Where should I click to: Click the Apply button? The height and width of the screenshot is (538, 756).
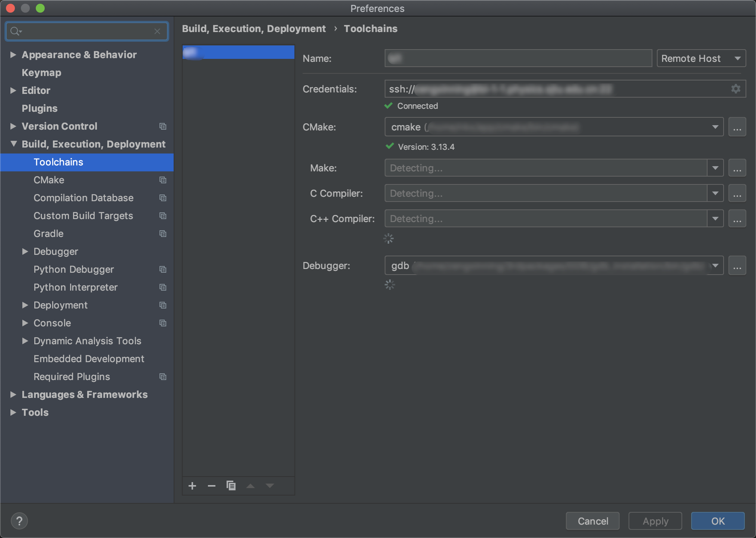click(x=655, y=521)
